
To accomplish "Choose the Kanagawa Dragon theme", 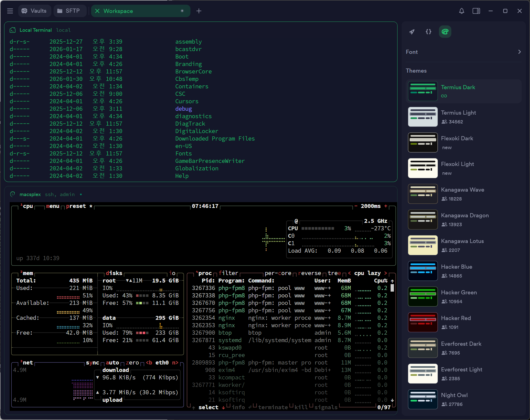I will click(465, 215).
